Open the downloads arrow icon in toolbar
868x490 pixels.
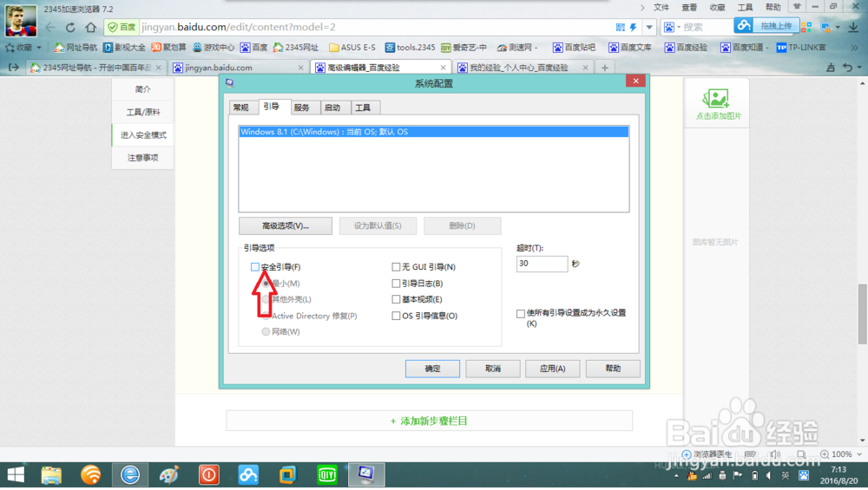click(x=853, y=27)
